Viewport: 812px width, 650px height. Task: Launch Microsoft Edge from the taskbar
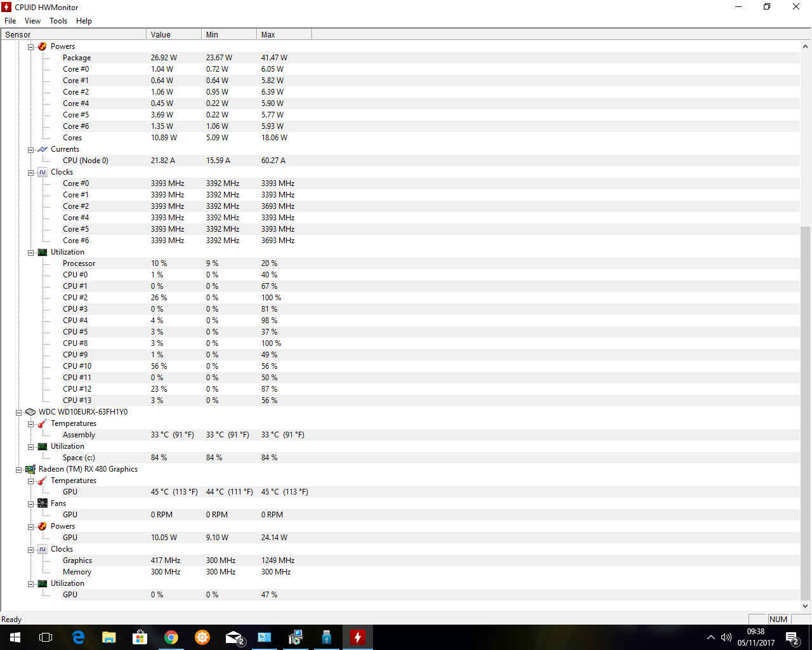pyautogui.click(x=78, y=637)
